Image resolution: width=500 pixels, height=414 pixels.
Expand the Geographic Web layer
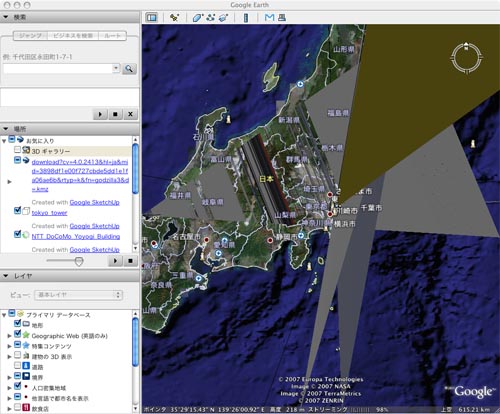9,336
